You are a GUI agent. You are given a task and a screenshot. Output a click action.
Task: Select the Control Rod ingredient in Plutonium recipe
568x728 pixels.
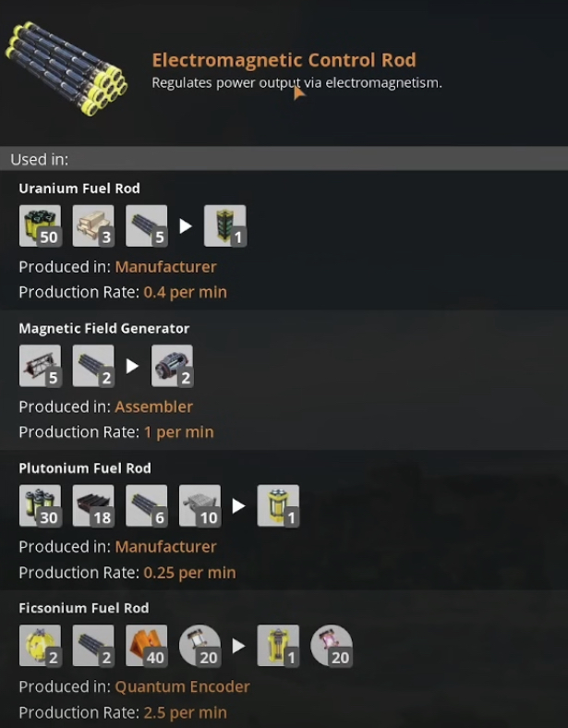[x=147, y=505]
